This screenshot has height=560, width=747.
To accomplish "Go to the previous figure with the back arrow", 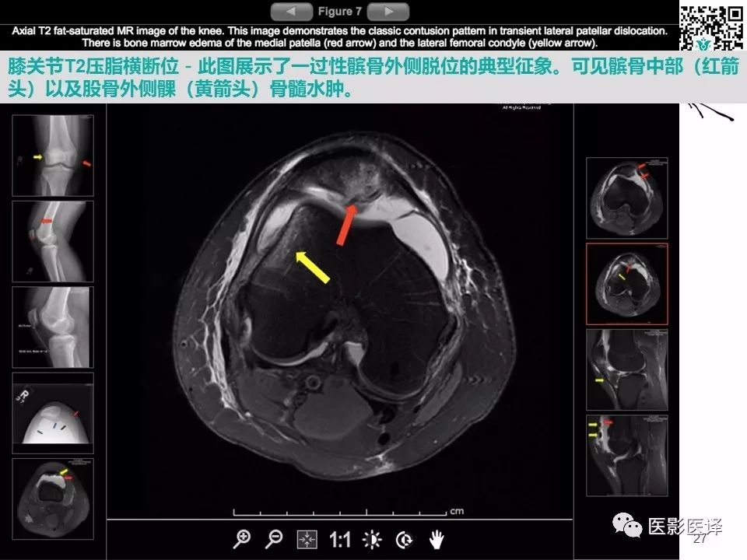I will (x=290, y=11).
